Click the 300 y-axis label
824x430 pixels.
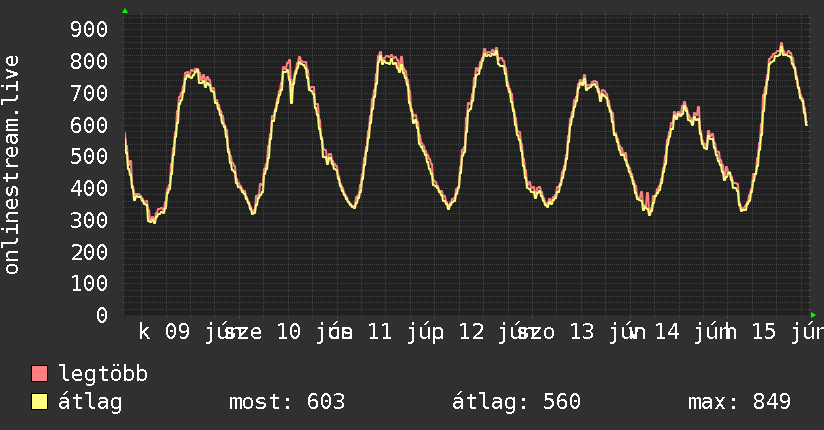(89, 220)
